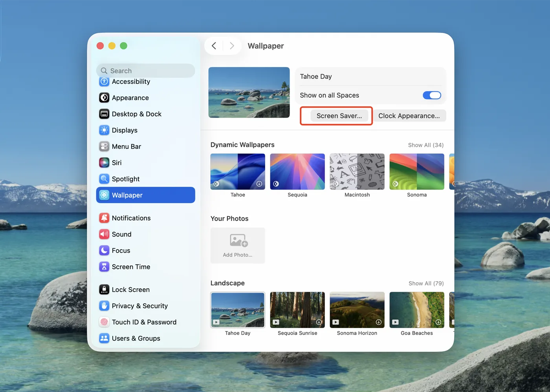Click the Privacy & Security label
Viewport: 550px width, 392px height.
[x=140, y=306]
